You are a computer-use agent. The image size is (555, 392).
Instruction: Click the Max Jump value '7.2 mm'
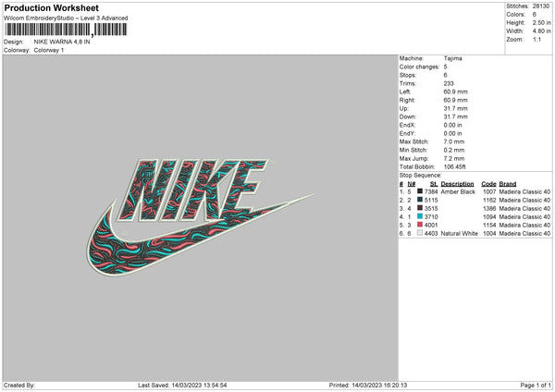tap(454, 158)
